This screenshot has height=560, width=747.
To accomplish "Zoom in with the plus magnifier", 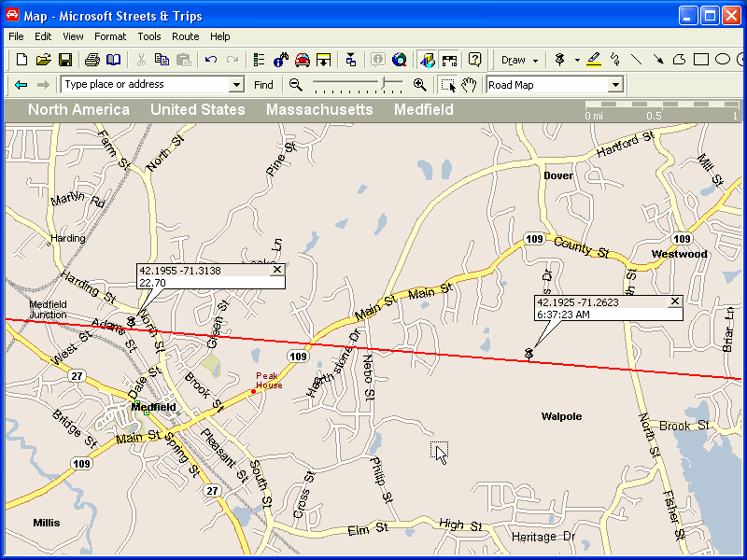I will coord(419,85).
